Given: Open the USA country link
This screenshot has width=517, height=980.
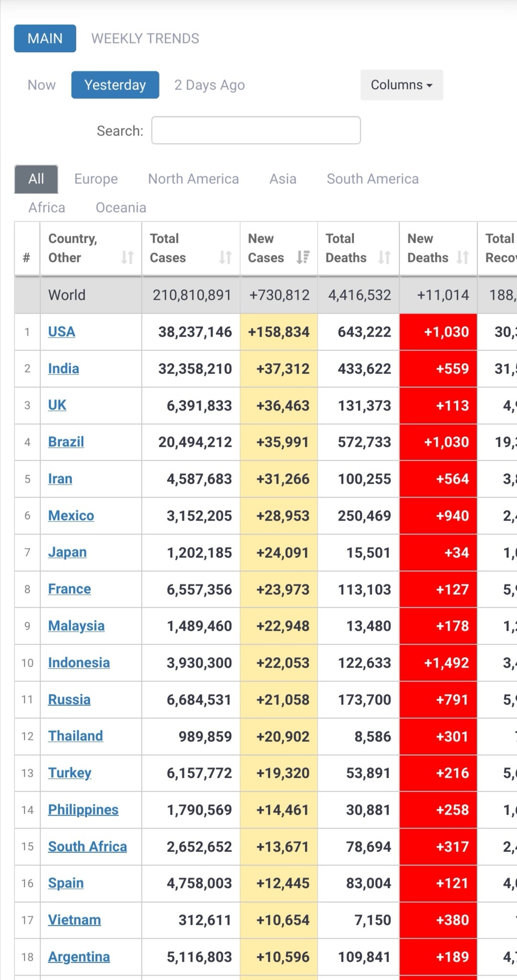Looking at the screenshot, I should [62, 331].
